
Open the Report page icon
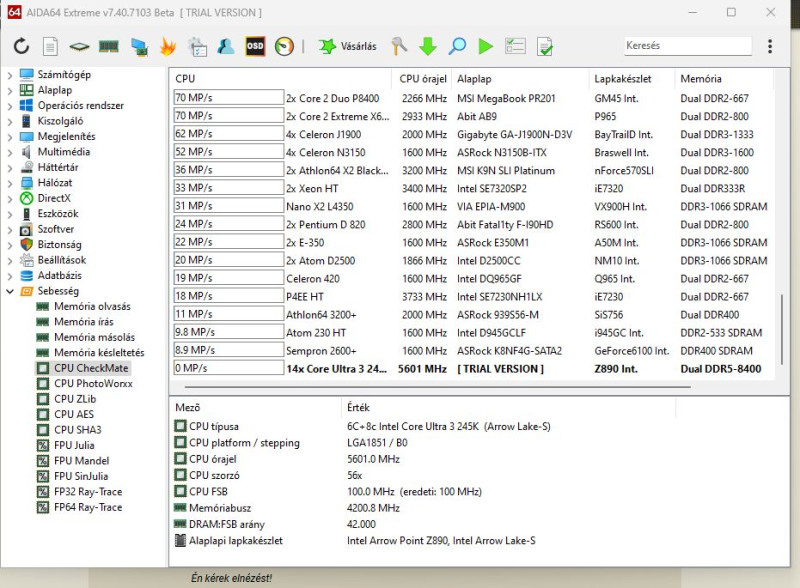(x=50, y=46)
